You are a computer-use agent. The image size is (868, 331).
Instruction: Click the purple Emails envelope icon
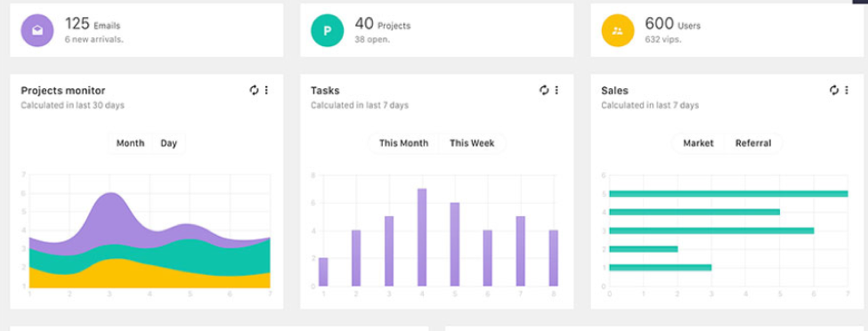click(x=37, y=30)
